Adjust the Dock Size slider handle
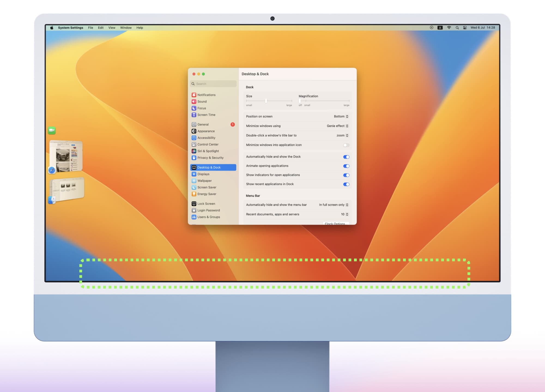The height and width of the screenshot is (392, 545). tap(266, 101)
